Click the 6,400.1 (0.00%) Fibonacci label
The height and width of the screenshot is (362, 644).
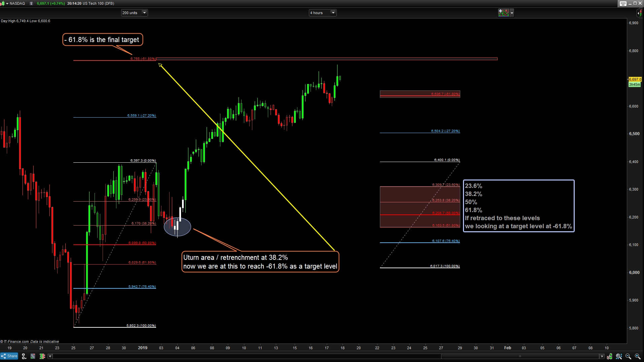447,160
